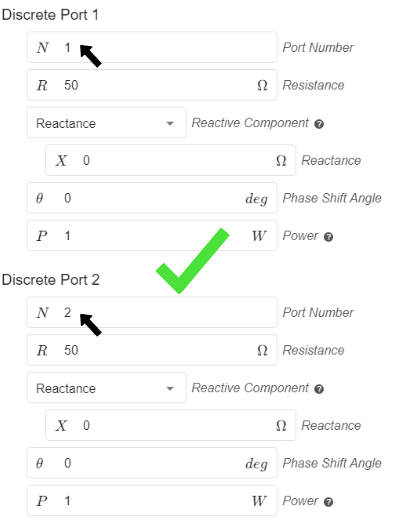The width and height of the screenshot is (398, 531).
Task: Select Port 2 resistance field with 50
Action: pyautogui.click(x=152, y=350)
